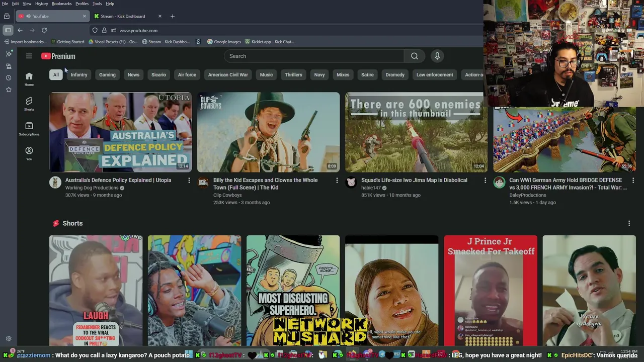644x362 pixels.
Task: Open the Profiles menu in menu bar
Action: pyautogui.click(x=82, y=4)
